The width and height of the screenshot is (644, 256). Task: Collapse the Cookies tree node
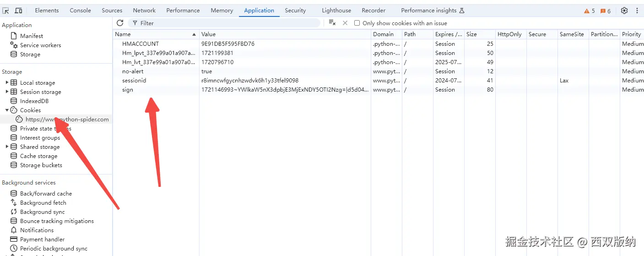7,110
